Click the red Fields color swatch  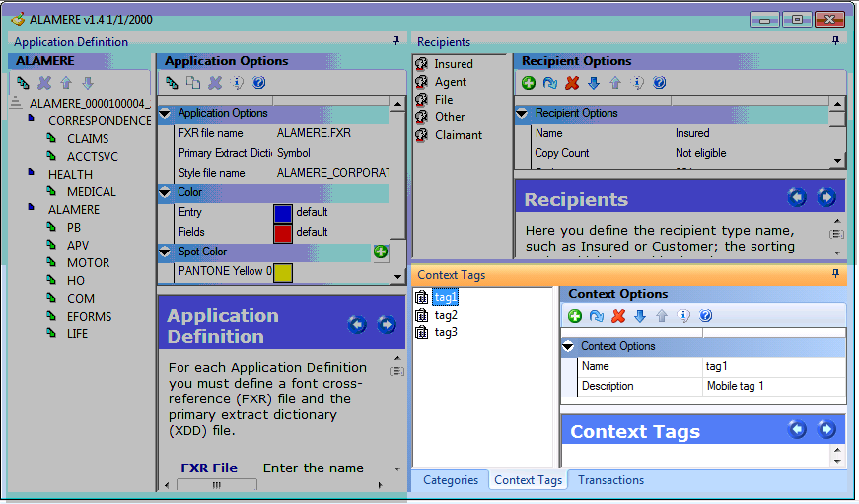point(283,234)
